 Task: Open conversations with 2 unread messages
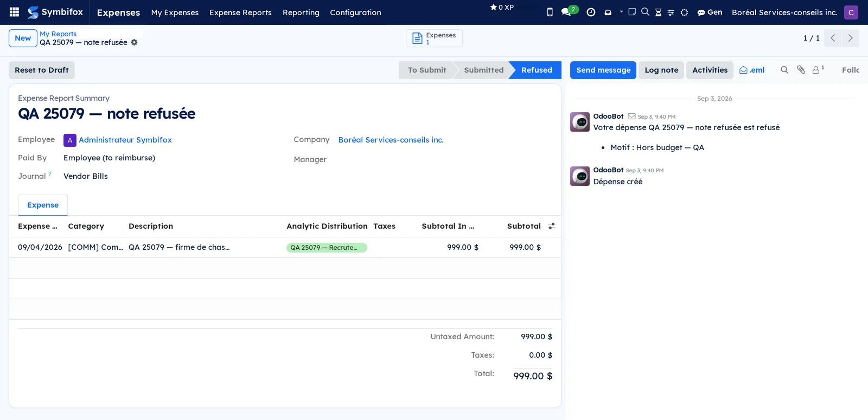tap(569, 11)
